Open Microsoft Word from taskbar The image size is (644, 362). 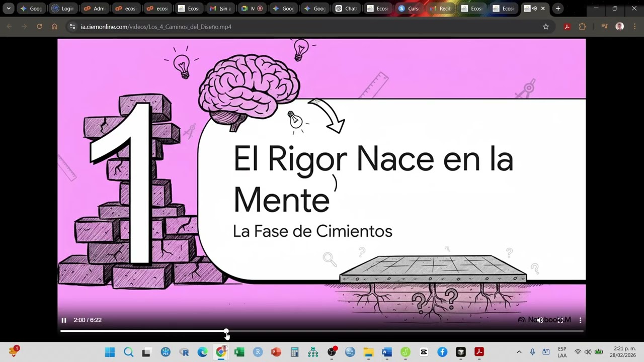tap(387, 352)
